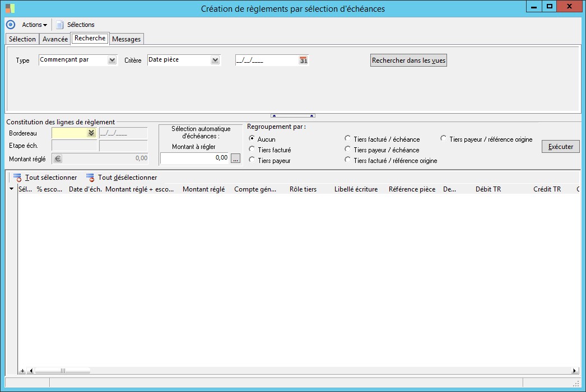
Task: Click Rechercher dans les vues button
Action: [x=408, y=60]
